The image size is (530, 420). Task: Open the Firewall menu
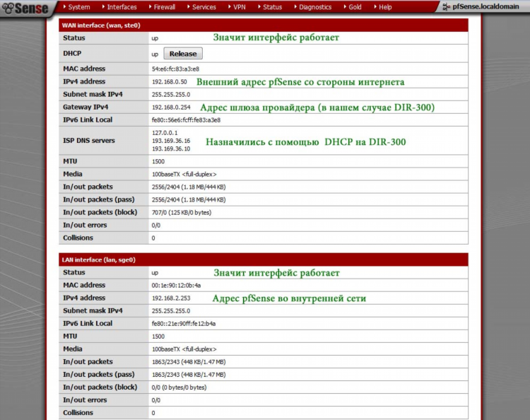(x=163, y=7)
